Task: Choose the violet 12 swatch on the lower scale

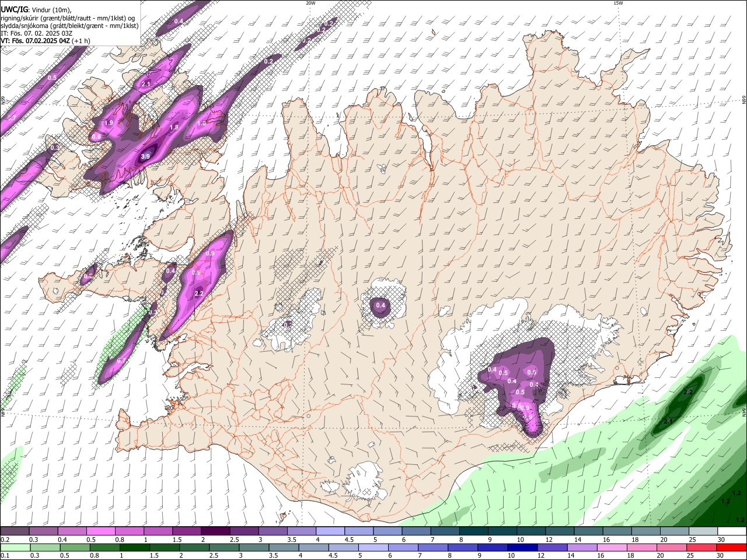Action: pos(552,548)
